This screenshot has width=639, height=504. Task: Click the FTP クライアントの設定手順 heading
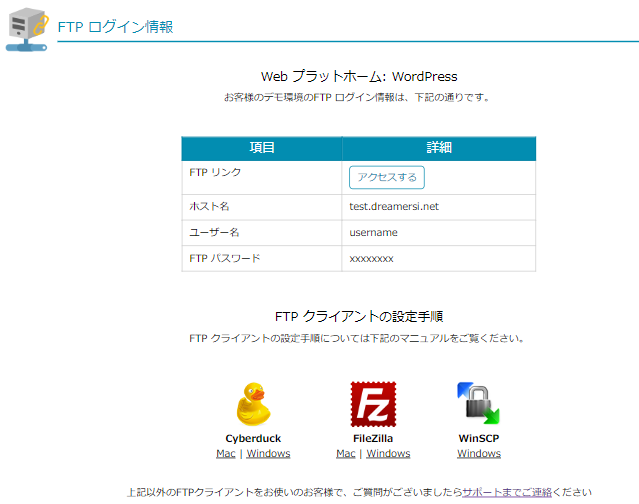pyautogui.click(x=359, y=316)
